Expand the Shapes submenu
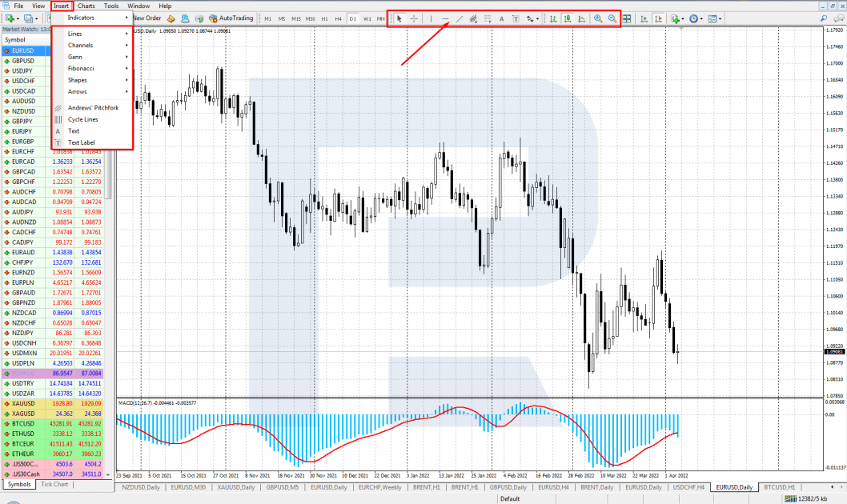 pyautogui.click(x=92, y=80)
